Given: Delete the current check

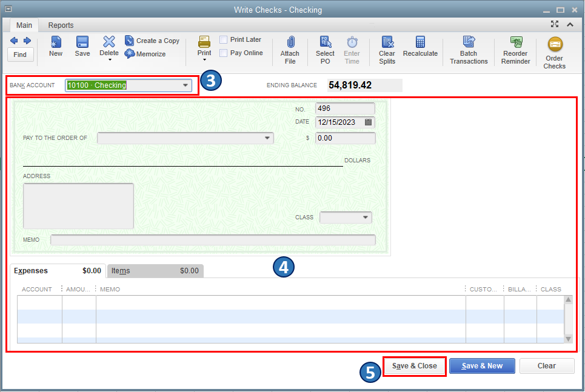Looking at the screenshot, I should click(x=109, y=46).
